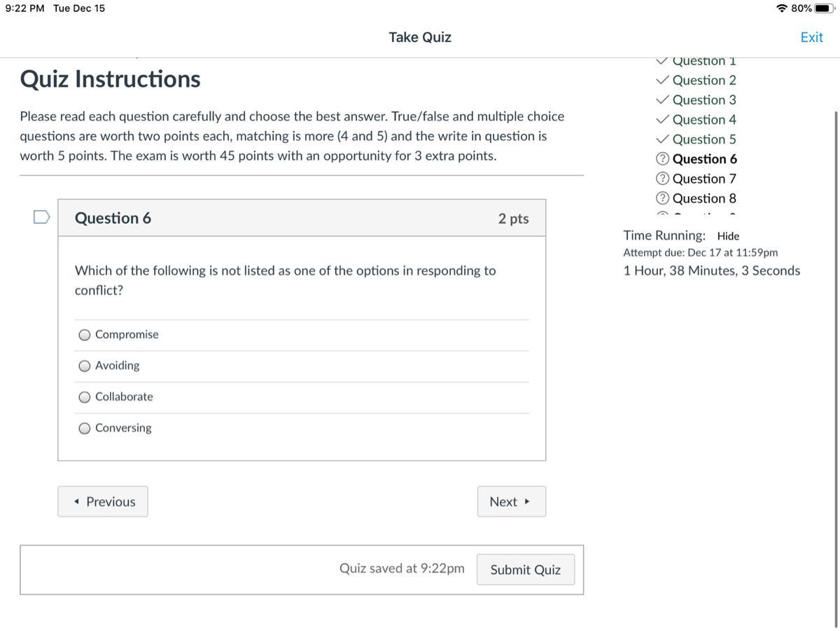Image resolution: width=840 pixels, height=631 pixels.
Task: Submit the quiz
Action: tap(525, 569)
